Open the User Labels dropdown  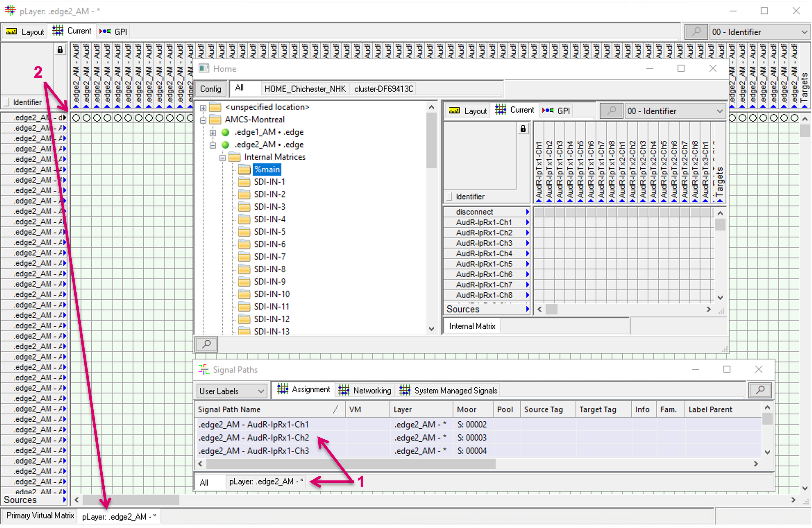pos(231,391)
